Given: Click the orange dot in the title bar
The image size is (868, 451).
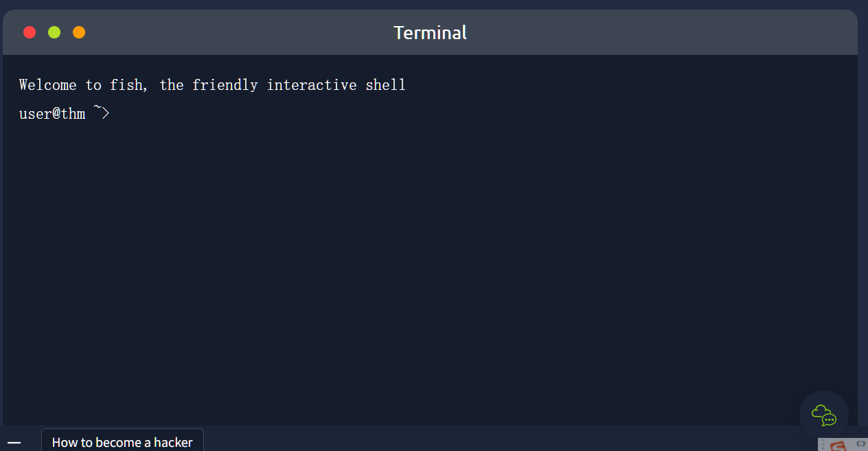Looking at the screenshot, I should [79, 32].
